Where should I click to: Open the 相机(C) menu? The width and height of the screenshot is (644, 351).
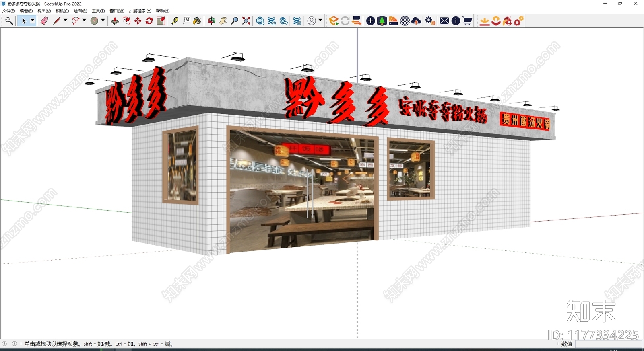click(x=62, y=11)
